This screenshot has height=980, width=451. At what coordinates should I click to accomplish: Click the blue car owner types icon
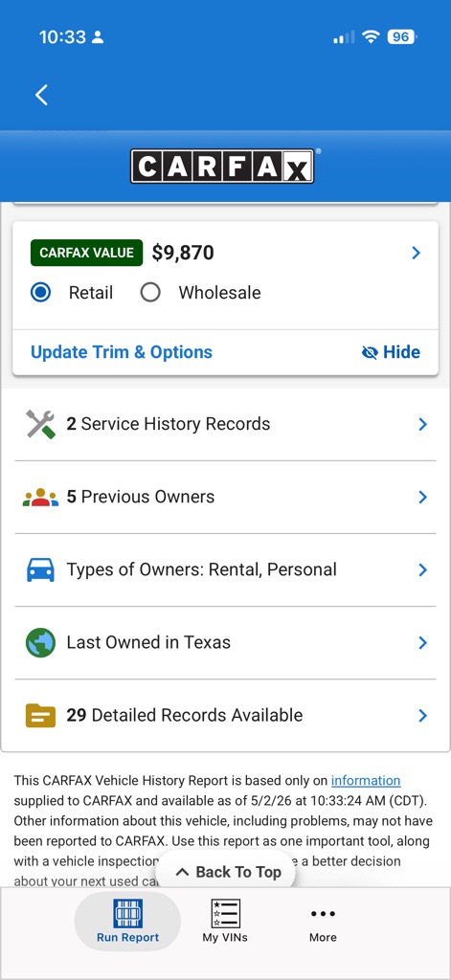click(x=40, y=570)
